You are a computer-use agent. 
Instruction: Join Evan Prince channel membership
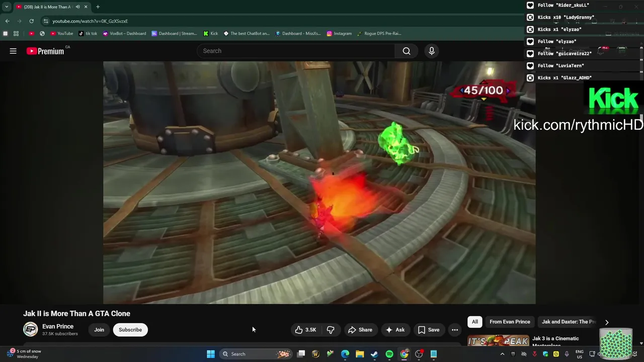(99, 330)
